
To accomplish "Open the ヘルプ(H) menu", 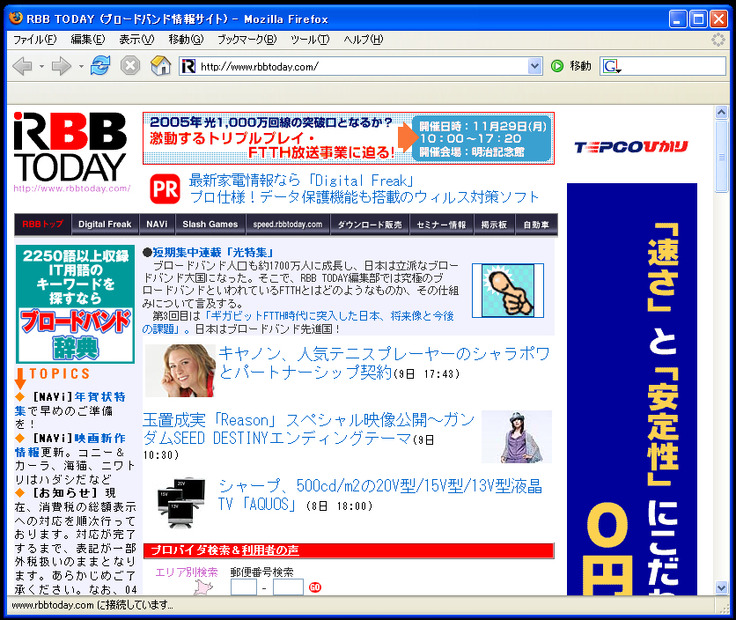I will coord(363,39).
